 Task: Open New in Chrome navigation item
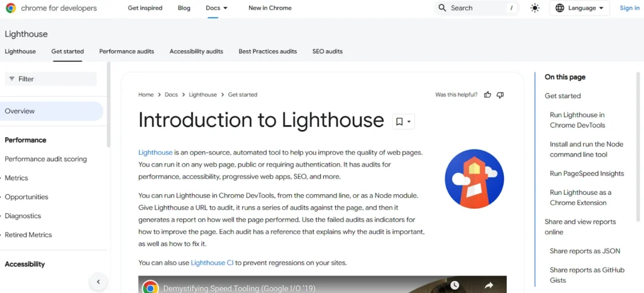point(270,8)
